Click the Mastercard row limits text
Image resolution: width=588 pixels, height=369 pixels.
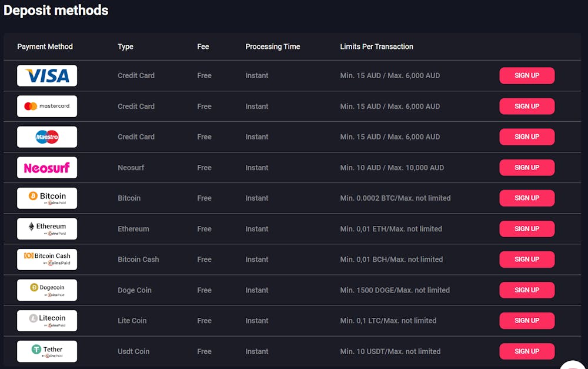[390, 107]
